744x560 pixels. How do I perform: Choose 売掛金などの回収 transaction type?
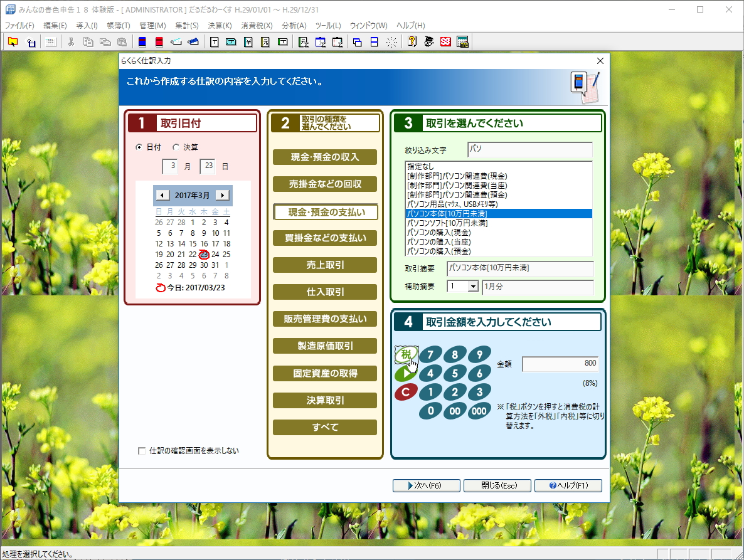click(x=325, y=184)
